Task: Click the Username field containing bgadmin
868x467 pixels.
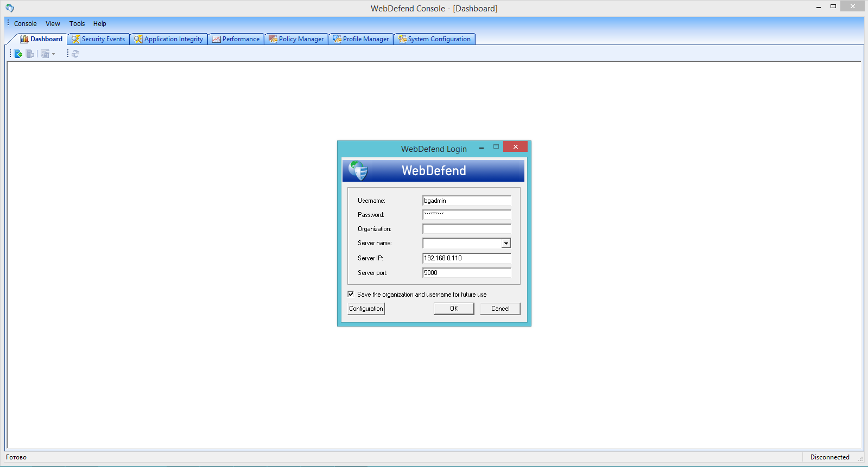Action: click(x=467, y=201)
